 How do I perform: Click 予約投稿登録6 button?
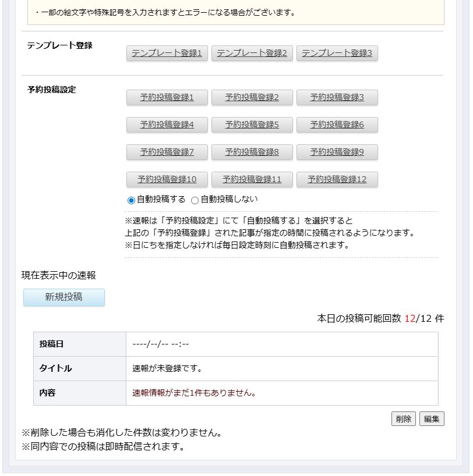pos(337,125)
